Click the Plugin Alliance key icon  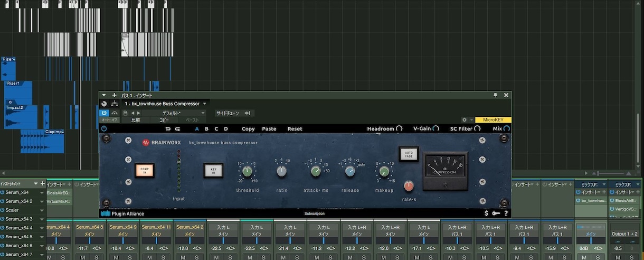496,213
